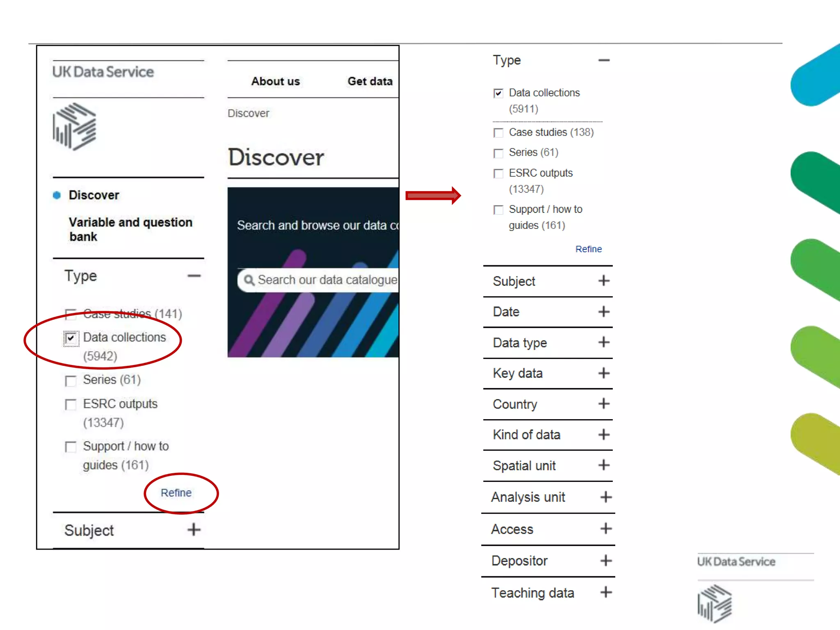Click the UK Data Service cube logo
This screenshot has height=630, width=840.
[x=75, y=127]
